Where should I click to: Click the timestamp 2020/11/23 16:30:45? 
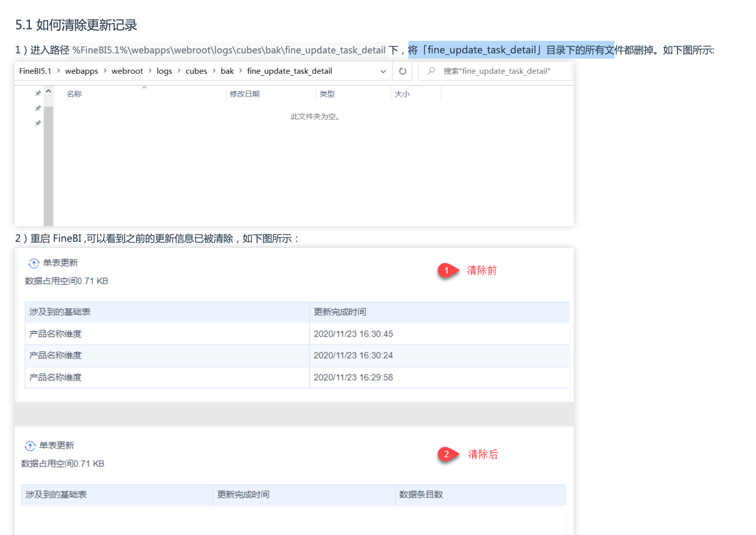coord(353,334)
